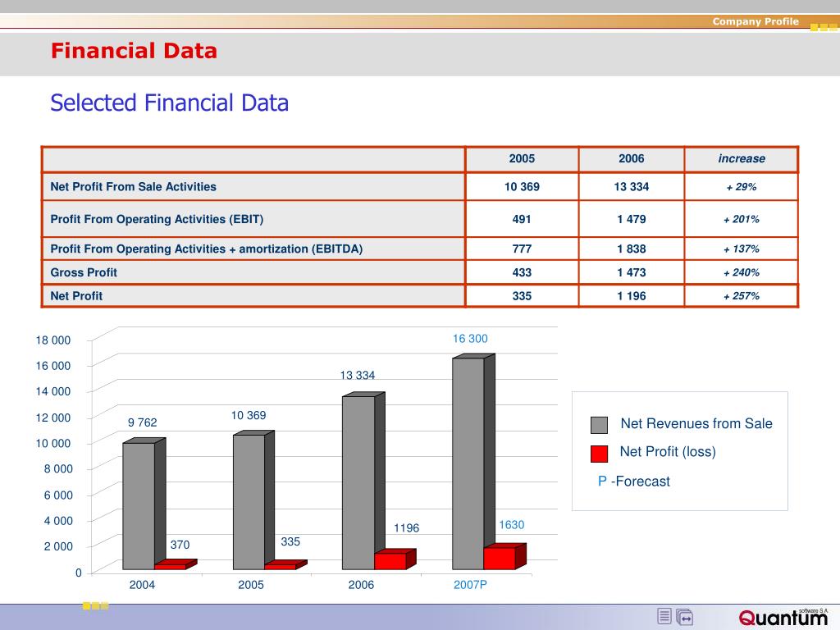This screenshot has height=630, width=840.
Task: Click the slide notes page icon
Action: click(x=664, y=616)
